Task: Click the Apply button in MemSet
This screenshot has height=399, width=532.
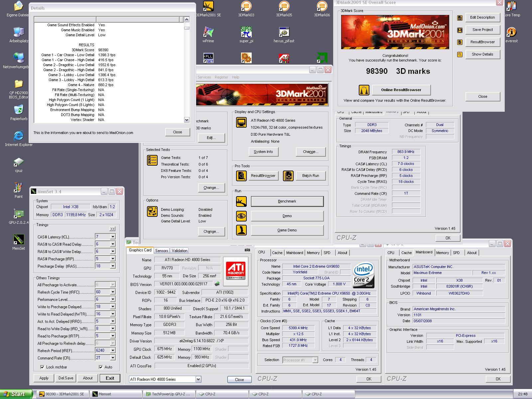Action: 44,378
